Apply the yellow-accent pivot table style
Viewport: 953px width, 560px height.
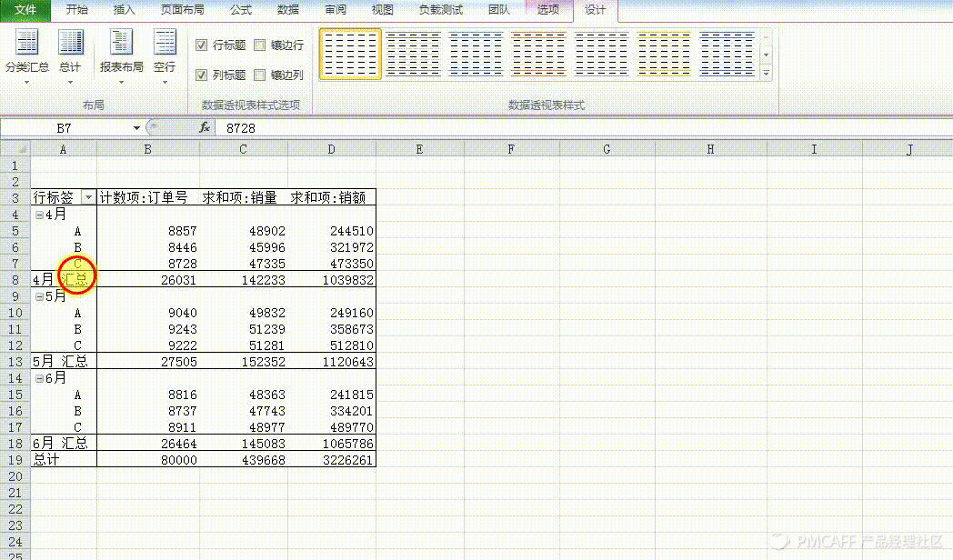[664, 54]
